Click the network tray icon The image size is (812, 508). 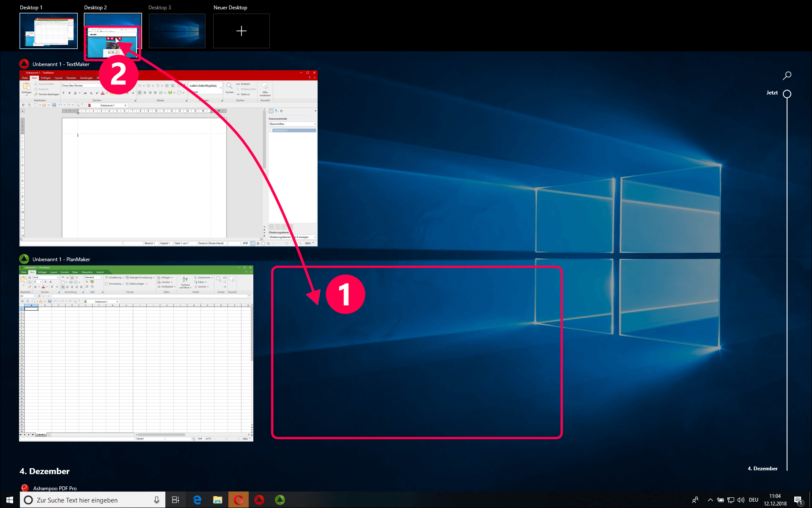tap(731, 500)
